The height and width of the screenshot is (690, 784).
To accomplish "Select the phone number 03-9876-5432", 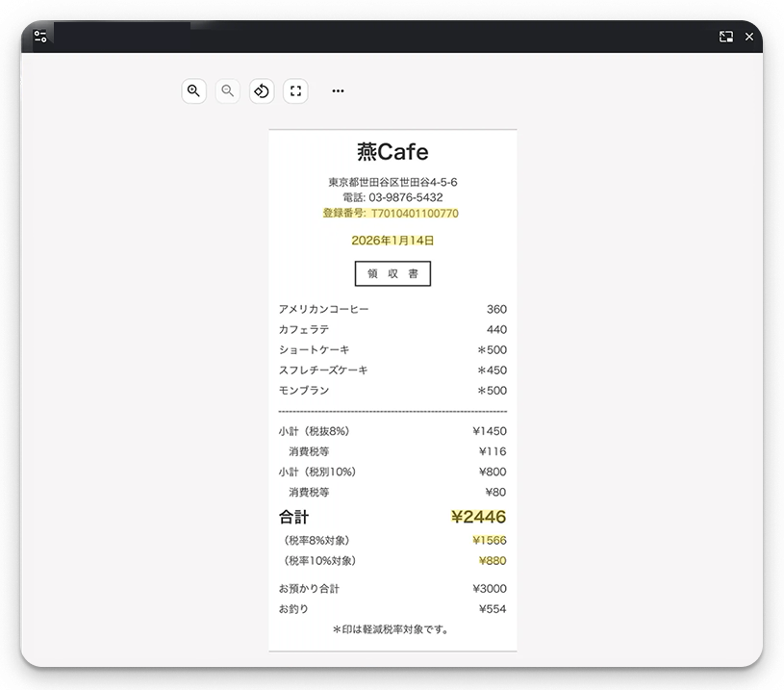I will pyautogui.click(x=406, y=197).
